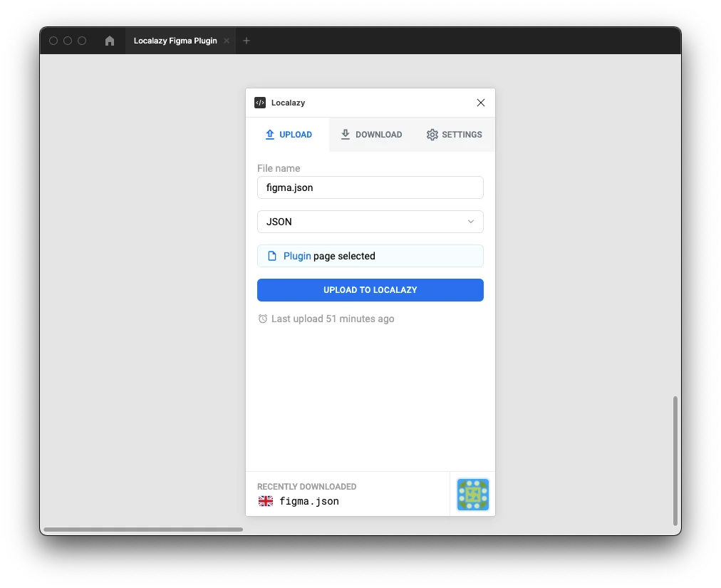Screen dimensions: 721x588
Task: Open a new tab with the plus icon
Action: [x=247, y=41]
